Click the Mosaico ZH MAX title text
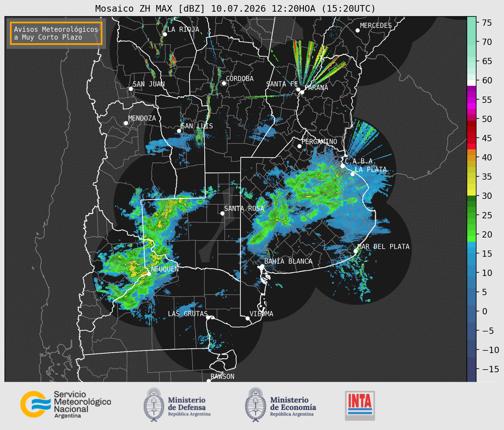The height and width of the screenshot is (430, 504). point(150,9)
